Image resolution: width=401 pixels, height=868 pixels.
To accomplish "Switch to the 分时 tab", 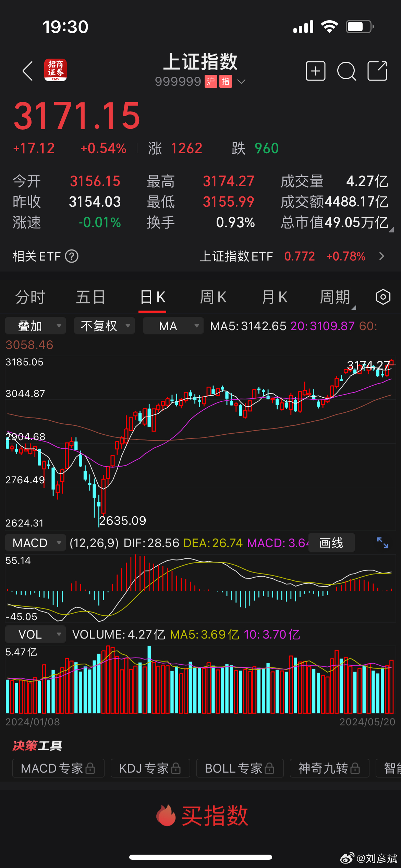I will pos(30,297).
